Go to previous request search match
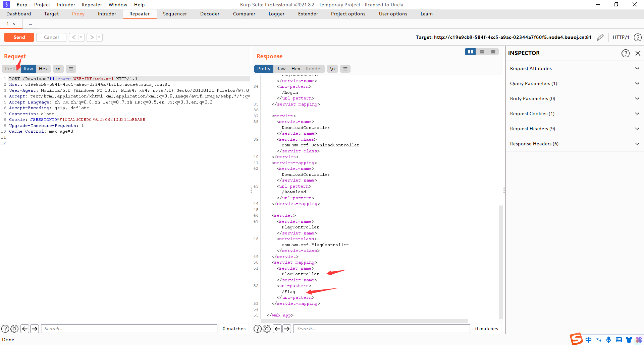The width and height of the screenshot is (644, 345). (25, 329)
